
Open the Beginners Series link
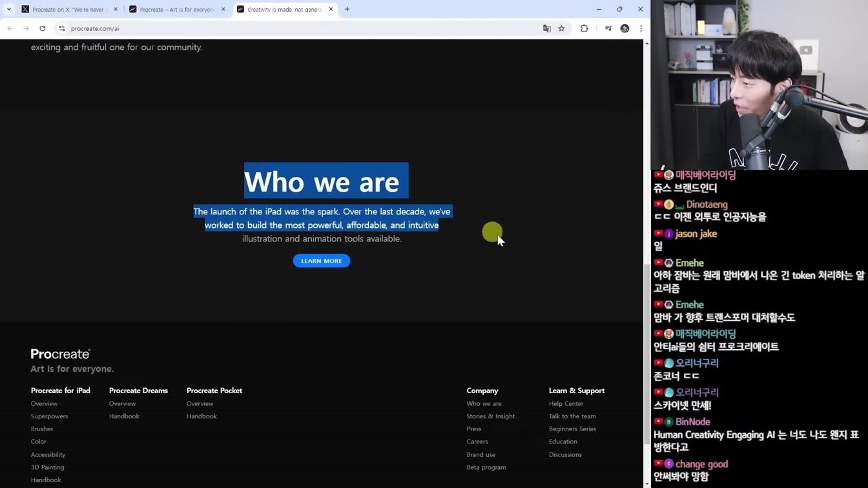572,429
